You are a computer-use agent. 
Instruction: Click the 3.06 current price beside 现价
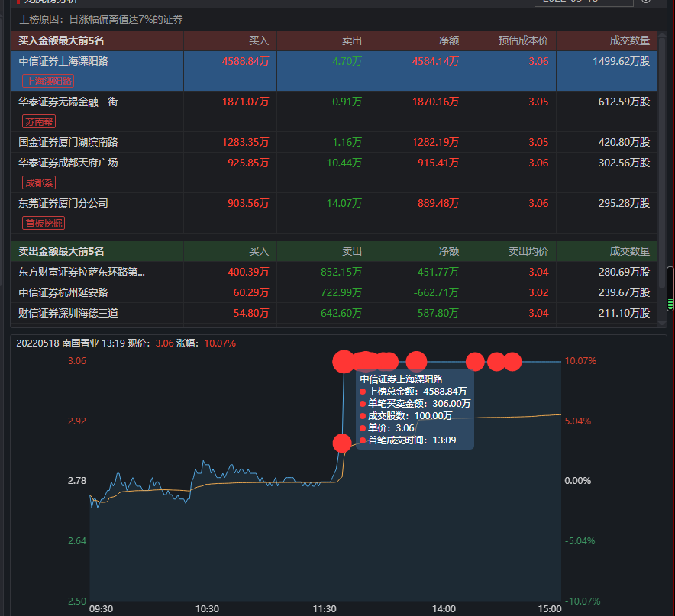[x=164, y=343]
